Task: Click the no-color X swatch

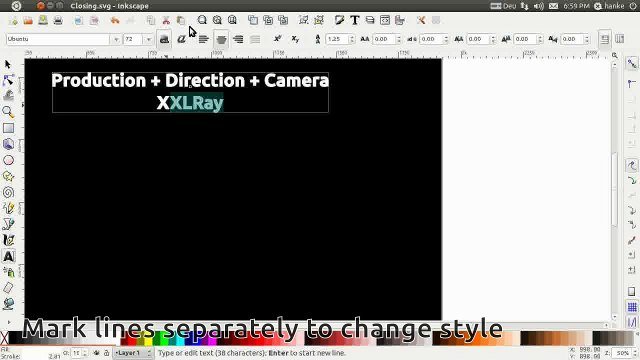Action: [4, 338]
